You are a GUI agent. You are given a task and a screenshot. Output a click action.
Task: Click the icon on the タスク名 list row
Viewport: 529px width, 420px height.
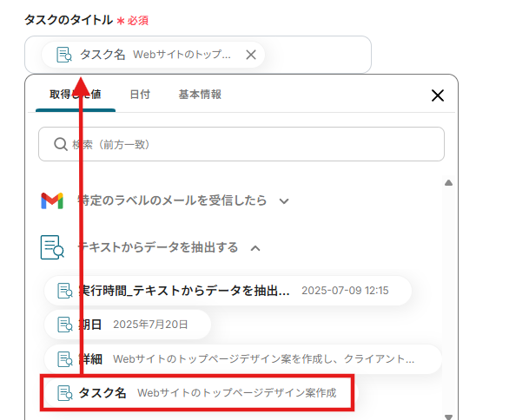point(65,393)
